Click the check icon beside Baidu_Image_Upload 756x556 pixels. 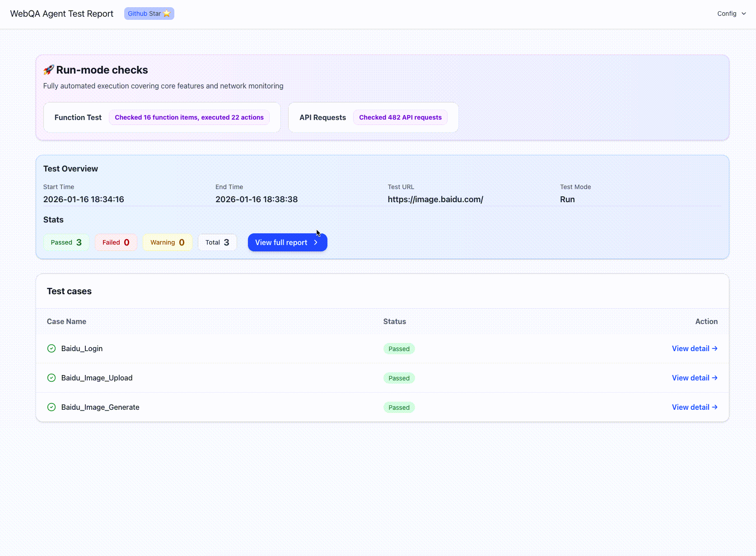[x=51, y=378]
